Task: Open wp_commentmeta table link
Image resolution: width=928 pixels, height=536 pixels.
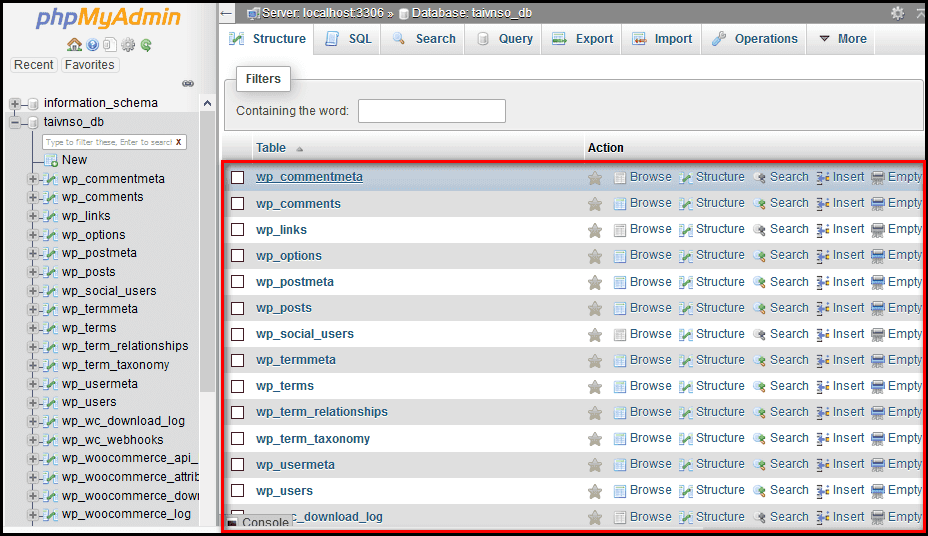Action: click(x=309, y=177)
